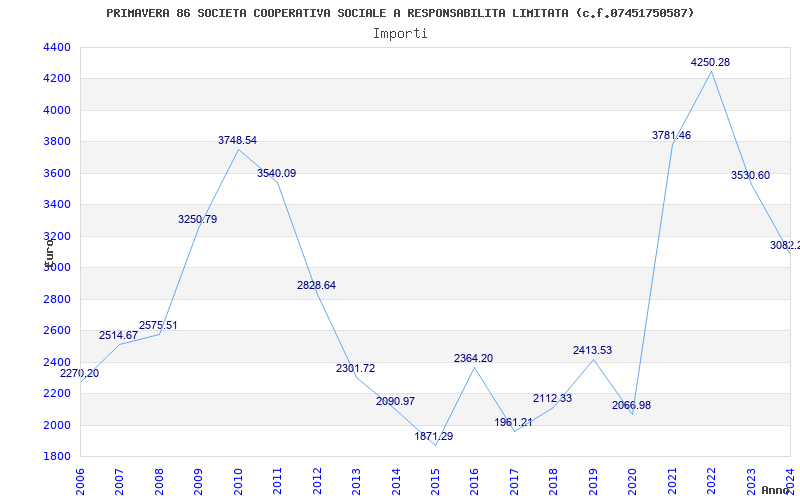Click x-axis year 2012
Screen dimensions: 800x500
(317, 481)
